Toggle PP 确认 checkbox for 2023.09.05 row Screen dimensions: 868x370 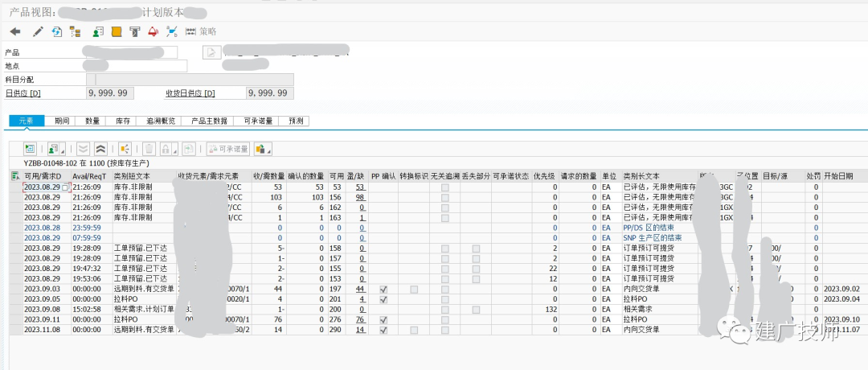(383, 300)
